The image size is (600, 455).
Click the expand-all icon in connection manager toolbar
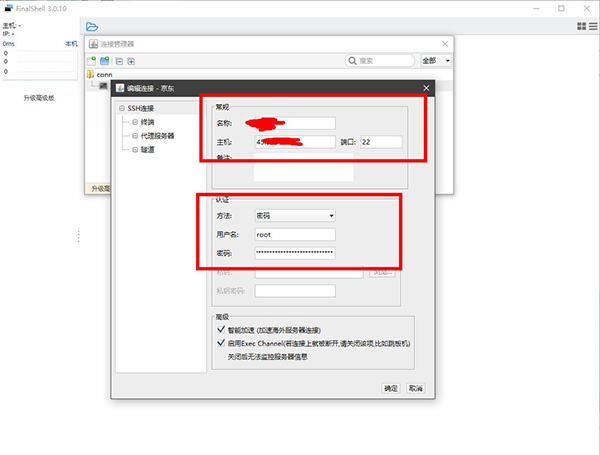pos(130,61)
